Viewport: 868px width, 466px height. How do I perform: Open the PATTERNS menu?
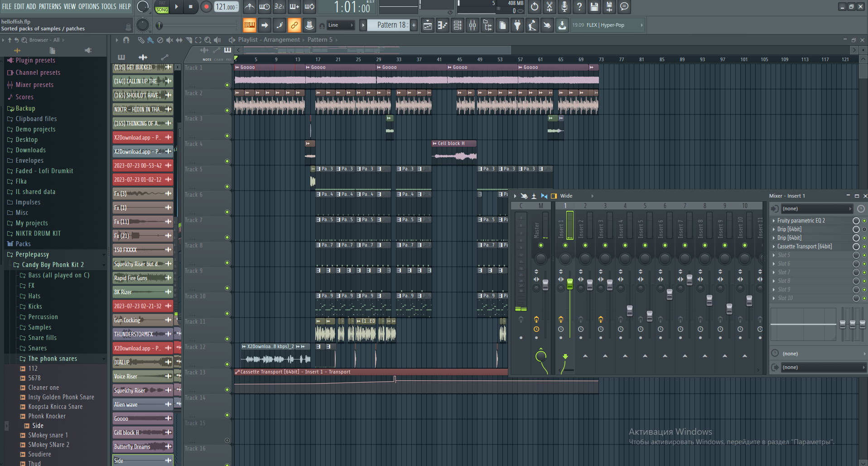50,6
